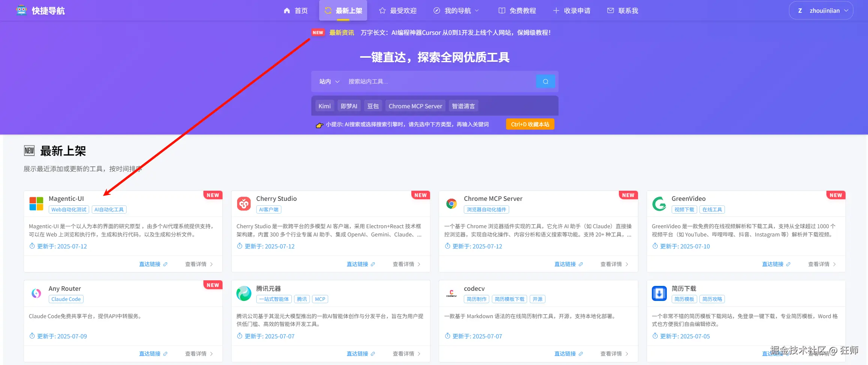Click the Web自动化测试 tag on Magentic-UI
868x365 pixels.
(69, 209)
